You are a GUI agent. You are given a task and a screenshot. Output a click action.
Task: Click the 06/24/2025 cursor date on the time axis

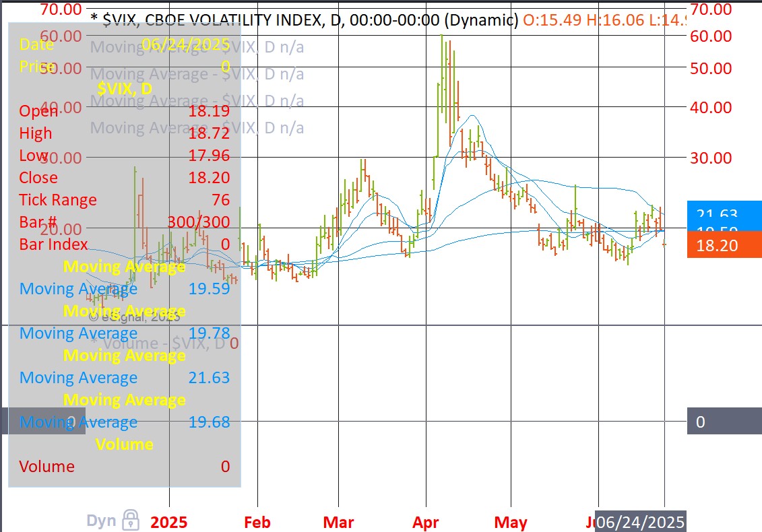coord(641,522)
